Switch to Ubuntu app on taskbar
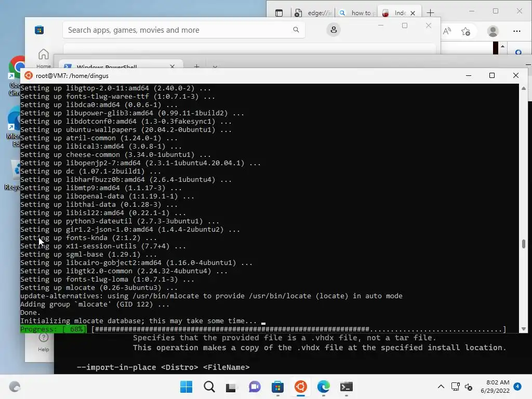The image size is (532, 399). (x=301, y=387)
